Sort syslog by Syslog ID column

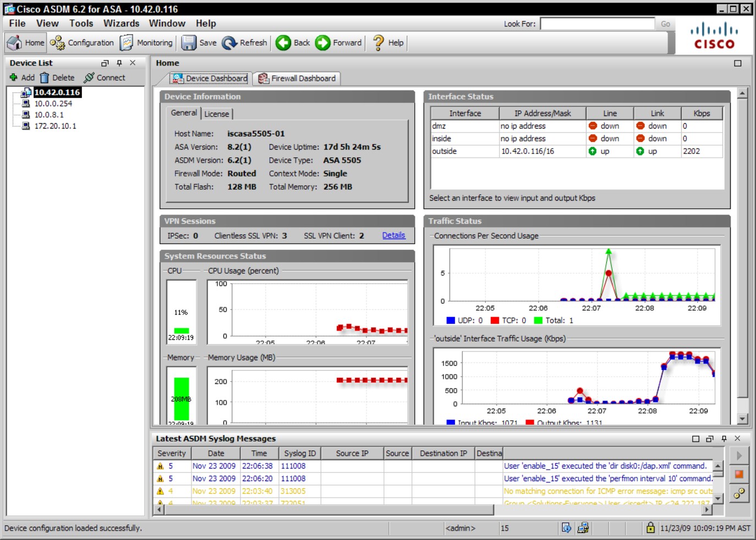point(300,454)
